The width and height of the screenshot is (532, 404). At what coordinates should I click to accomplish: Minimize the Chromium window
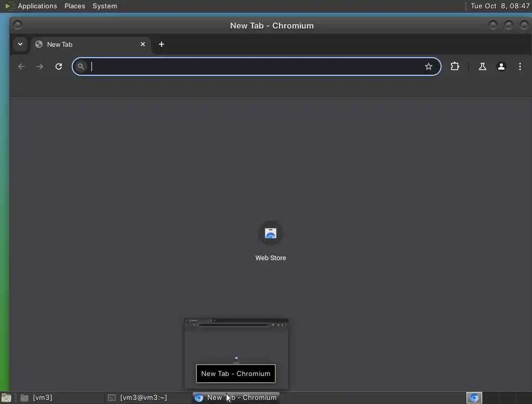(x=493, y=25)
